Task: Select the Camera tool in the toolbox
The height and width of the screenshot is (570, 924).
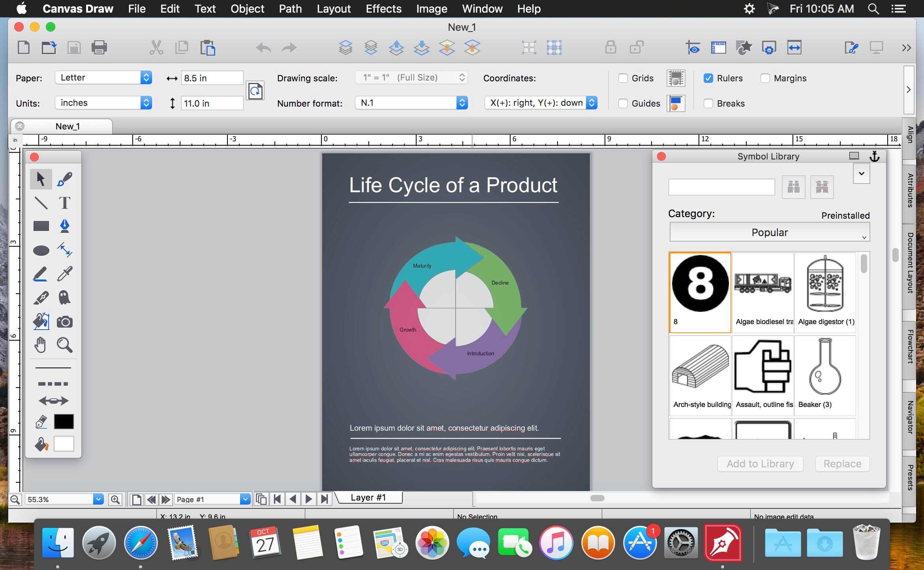Action: pos(64,321)
